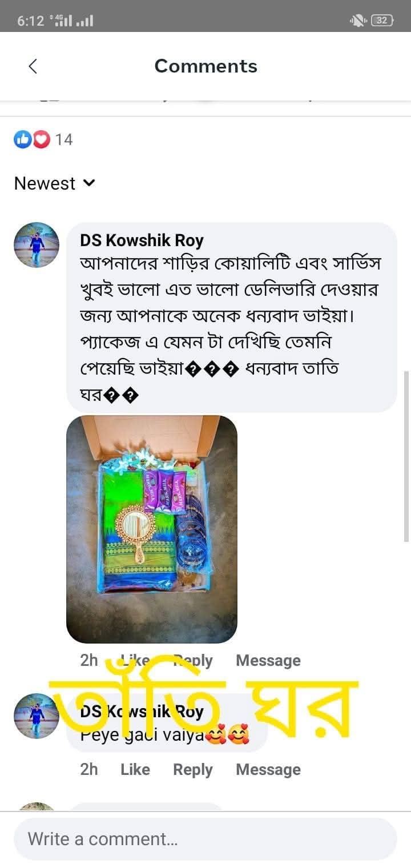Screen dimensions: 411x868
Task: Focus the 'Write a comment…' field
Action: pyautogui.click(x=205, y=839)
